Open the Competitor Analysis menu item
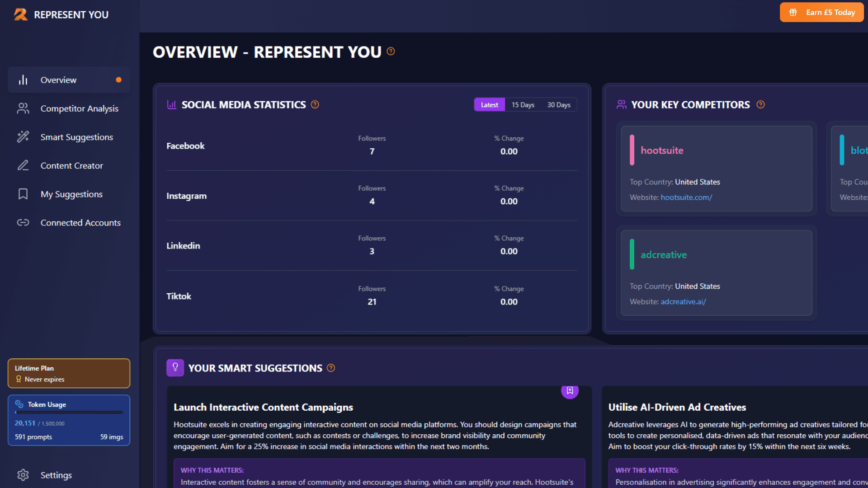 (x=79, y=108)
